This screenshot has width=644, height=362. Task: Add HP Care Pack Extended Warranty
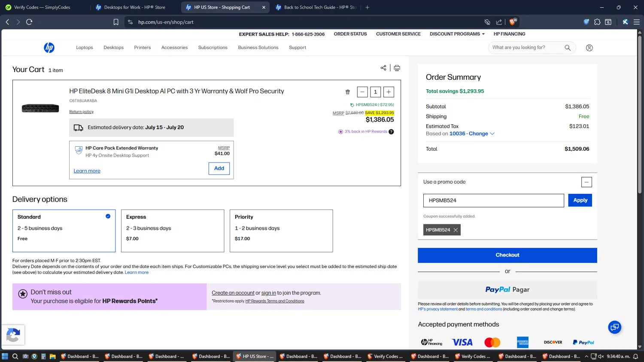coord(219,169)
